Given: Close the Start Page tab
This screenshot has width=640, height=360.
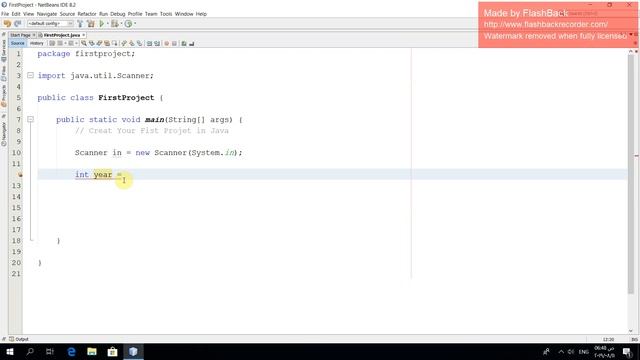Looking at the screenshot, I should [x=34, y=35].
